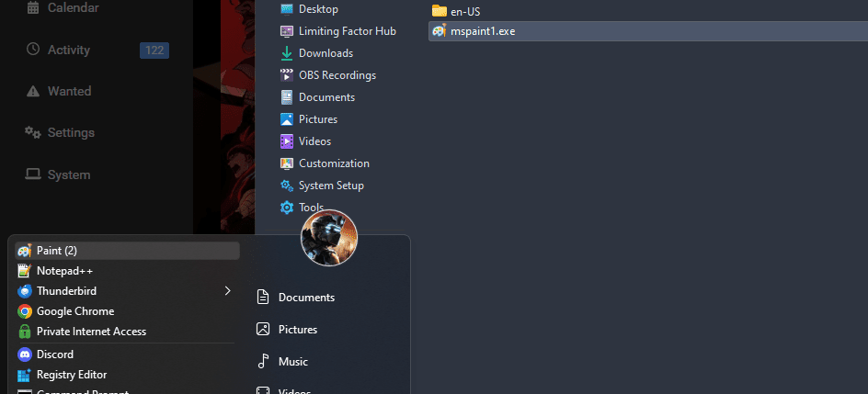868x394 pixels.
Task: Open Paint from the start menu list
Action: coord(127,251)
